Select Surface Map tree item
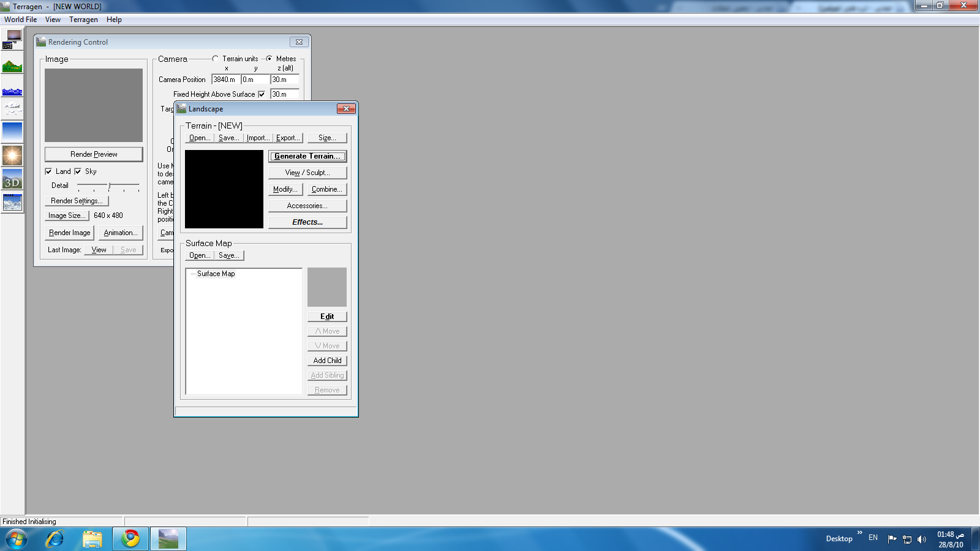Image resolution: width=980 pixels, height=551 pixels. pyautogui.click(x=216, y=274)
